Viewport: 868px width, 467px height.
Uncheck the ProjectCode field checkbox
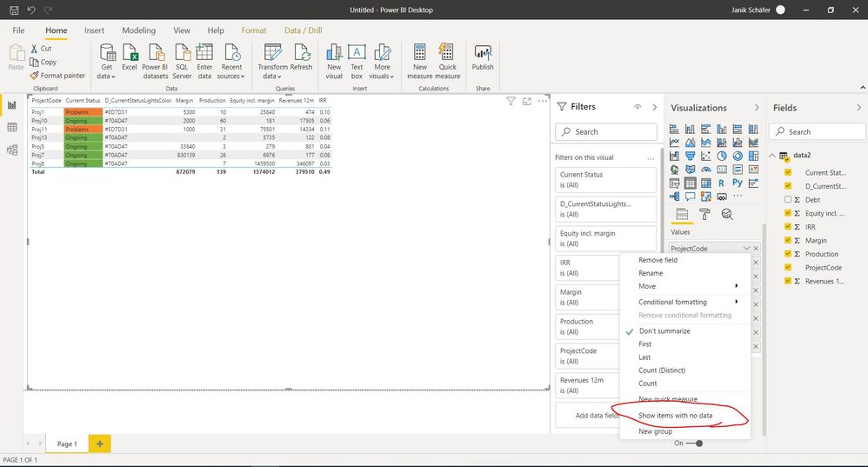click(x=788, y=267)
